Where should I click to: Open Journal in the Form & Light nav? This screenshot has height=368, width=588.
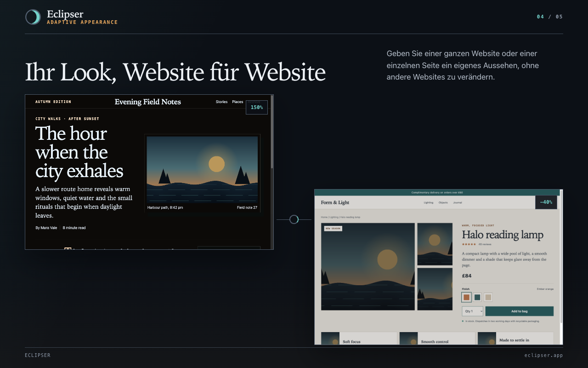coord(458,202)
